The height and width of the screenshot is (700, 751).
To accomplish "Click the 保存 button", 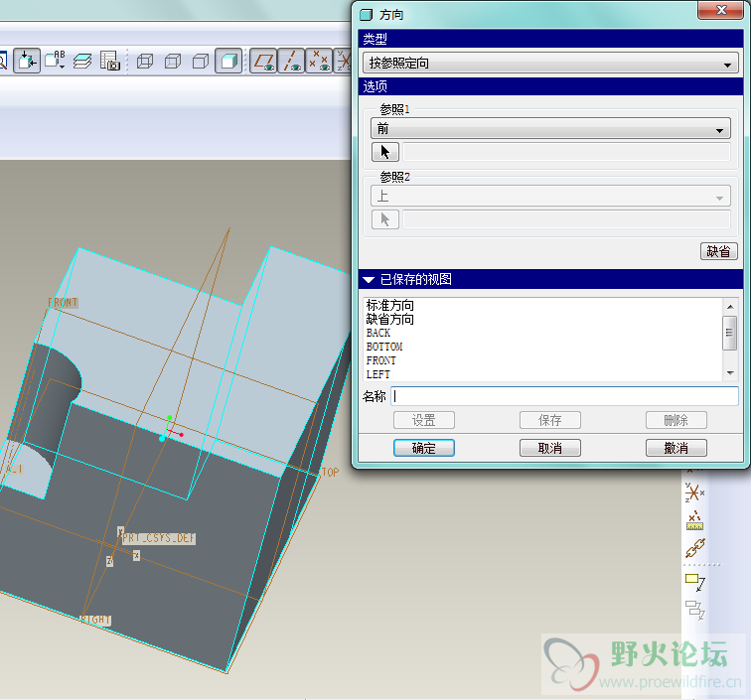I will point(550,420).
